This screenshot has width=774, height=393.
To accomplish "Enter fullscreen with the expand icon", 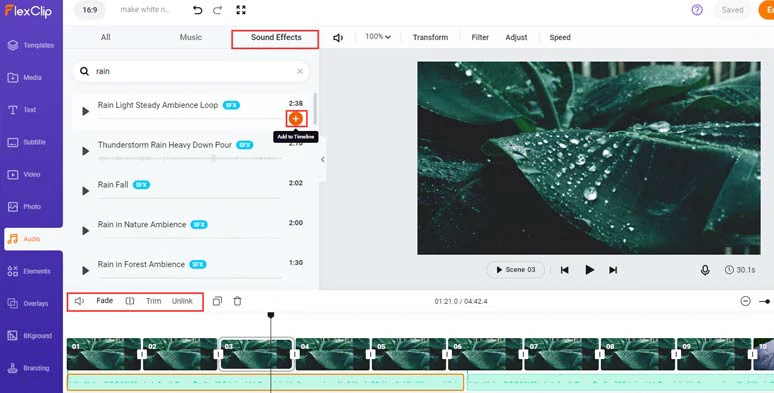I will pos(241,10).
